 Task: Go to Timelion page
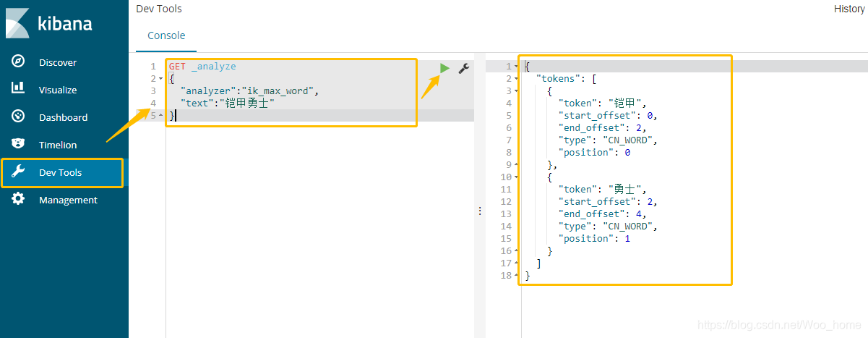pyautogui.click(x=58, y=145)
